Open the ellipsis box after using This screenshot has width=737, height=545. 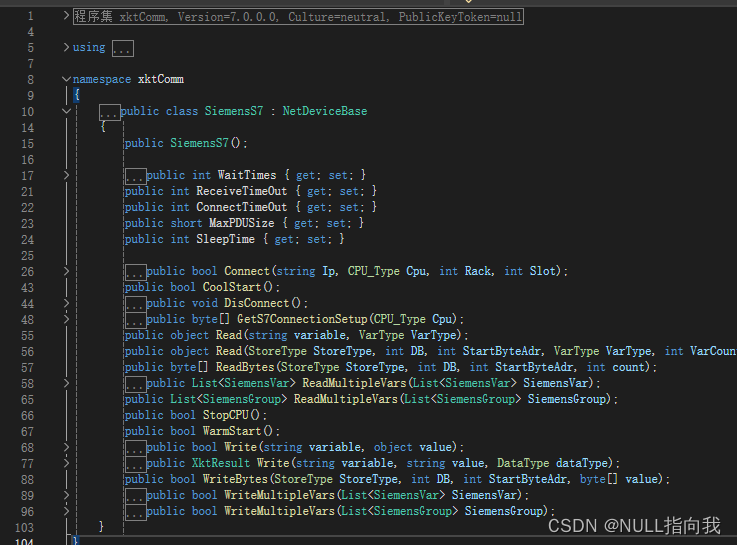(123, 48)
